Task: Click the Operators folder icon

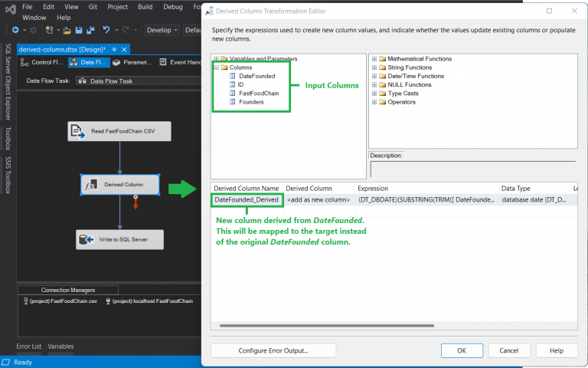Action: coord(383,102)
